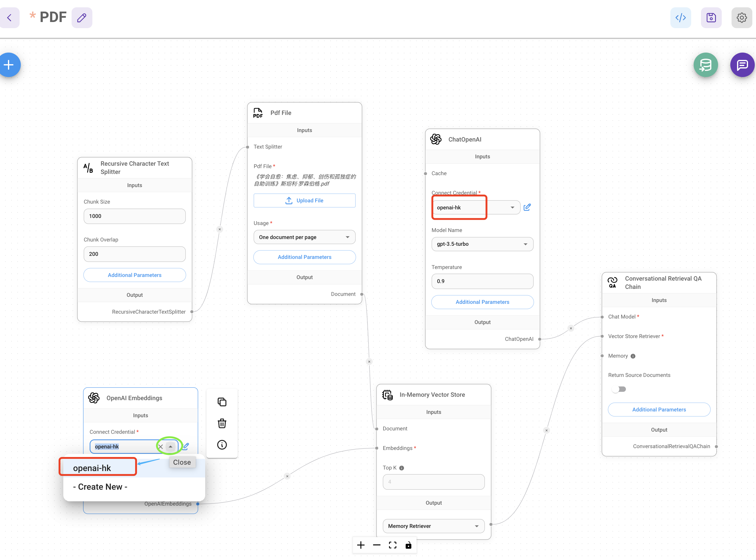Open the Model Name gpt-3.5-turbo dropdown
Viewport: 756px width, 560px height.
click(x=482, y=244)
